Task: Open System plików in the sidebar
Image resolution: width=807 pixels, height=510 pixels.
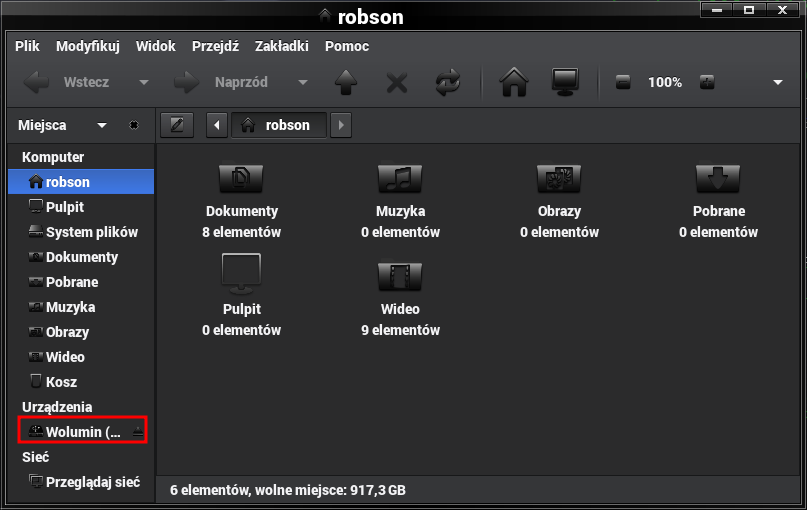Action: tap(81, 232)
